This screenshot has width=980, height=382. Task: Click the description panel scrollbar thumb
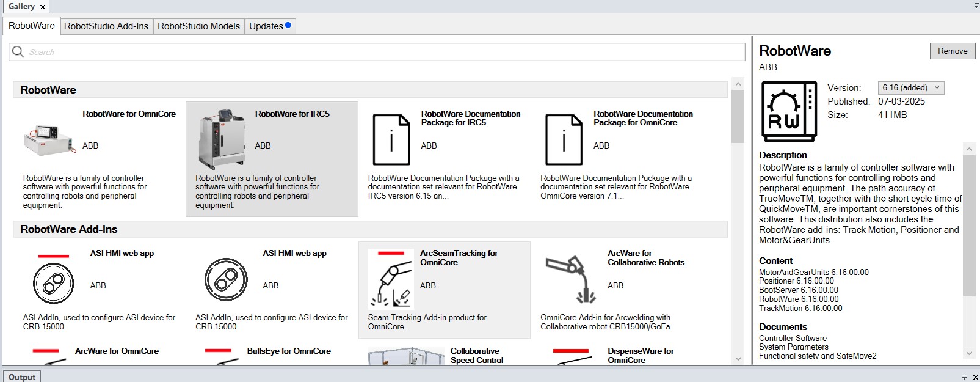point(969,225)
